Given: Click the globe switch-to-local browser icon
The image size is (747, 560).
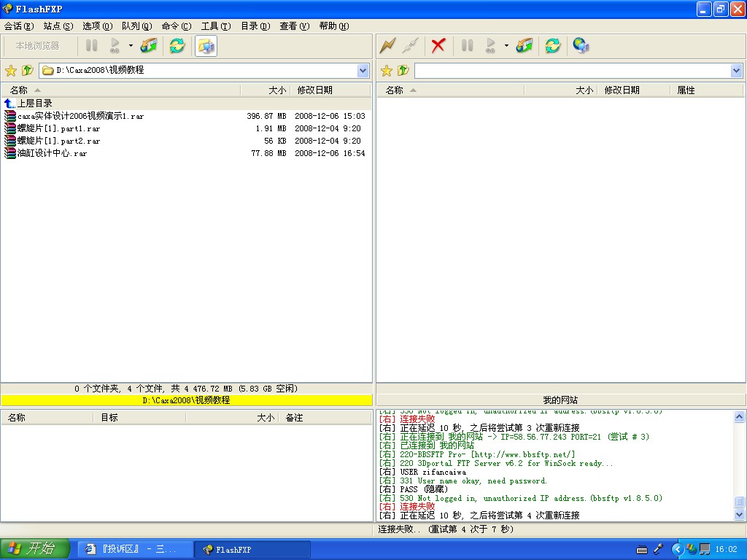Looking at the screenshot, I should point(581,46).
